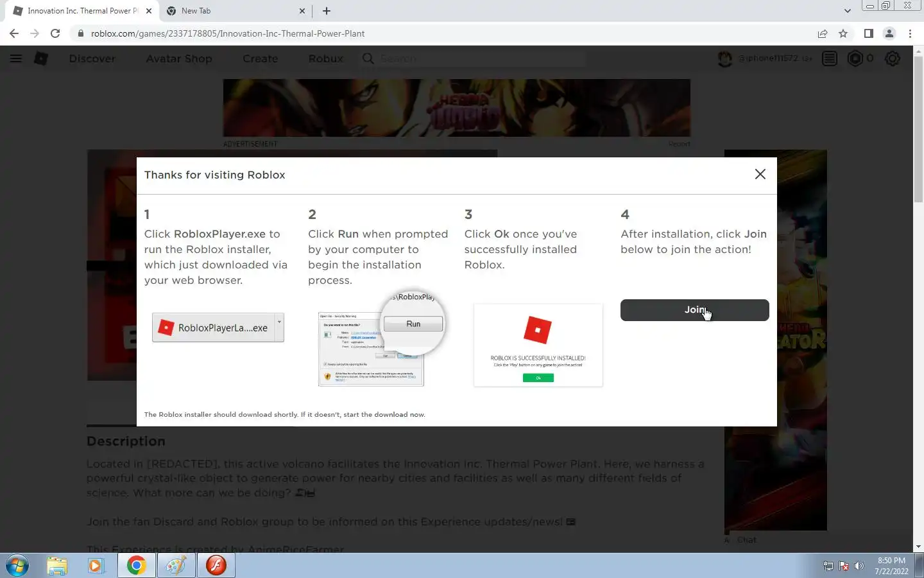
Task: Open the Flash application taskbar icon
Action: (216, 566)
